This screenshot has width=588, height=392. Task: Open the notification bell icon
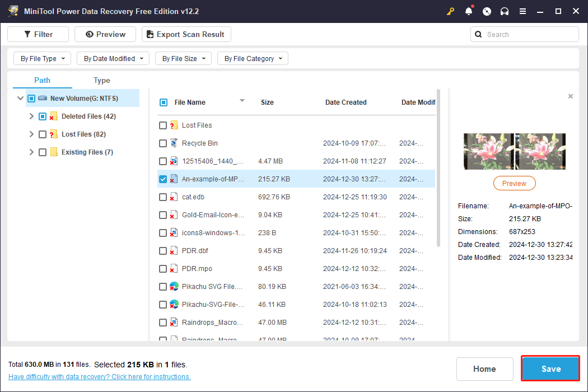coord(469,11)
